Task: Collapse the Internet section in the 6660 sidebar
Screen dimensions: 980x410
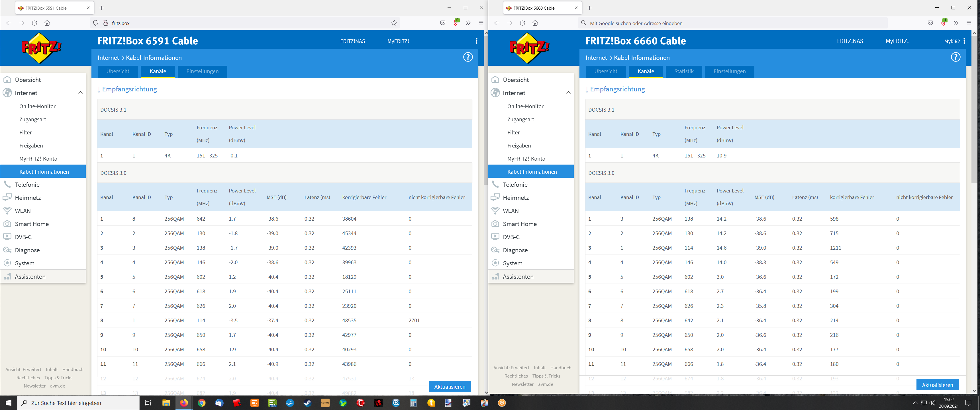Action: (568, 93)
